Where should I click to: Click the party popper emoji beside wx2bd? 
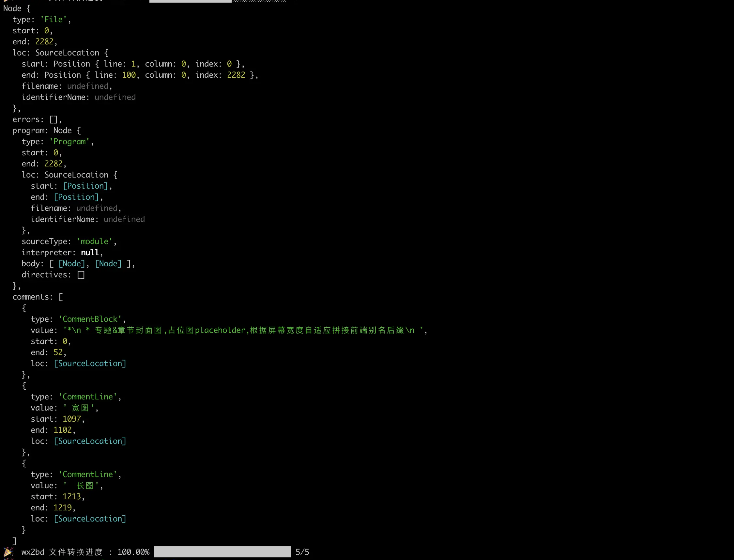point(8,552)
